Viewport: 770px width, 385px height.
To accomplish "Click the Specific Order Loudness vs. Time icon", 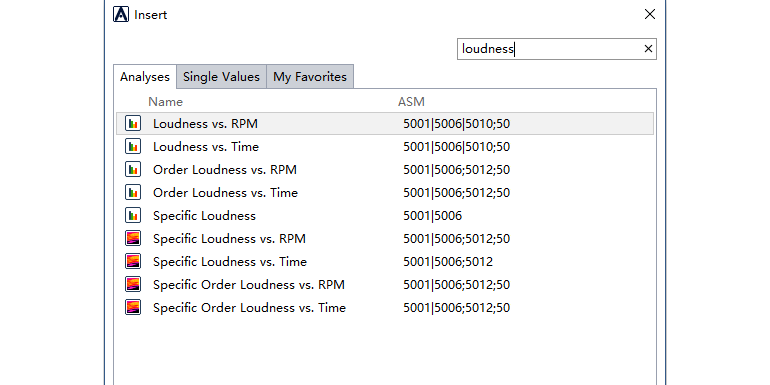I will pos(133,307).
